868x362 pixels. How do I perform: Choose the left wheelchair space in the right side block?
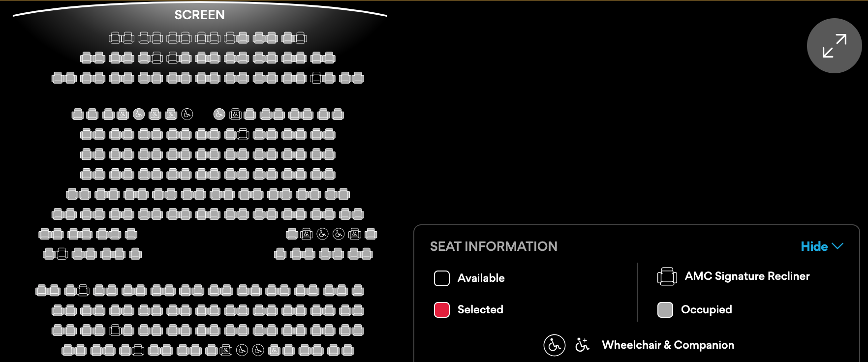point(322,234)
